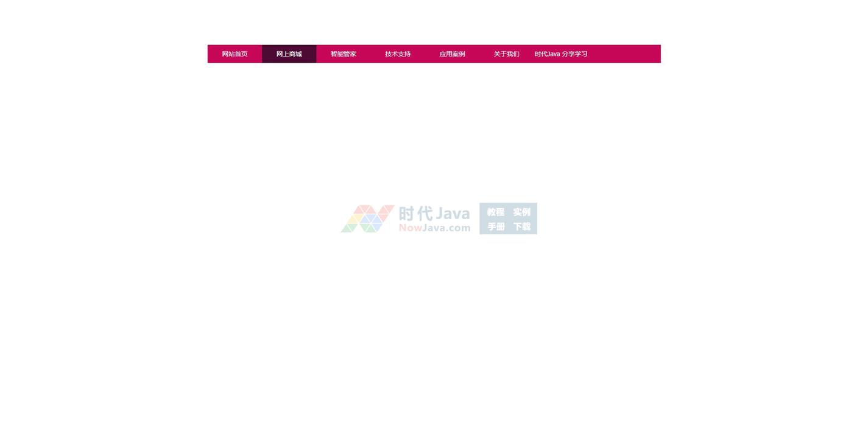
Task: Open 技术支持 in the navigation bar
Action: [x=398, y=54]
